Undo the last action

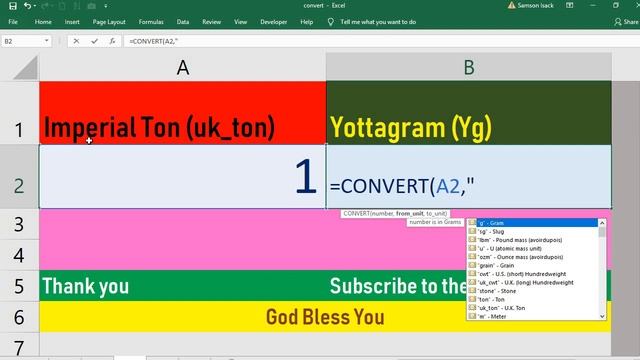[x=27, y=6]
